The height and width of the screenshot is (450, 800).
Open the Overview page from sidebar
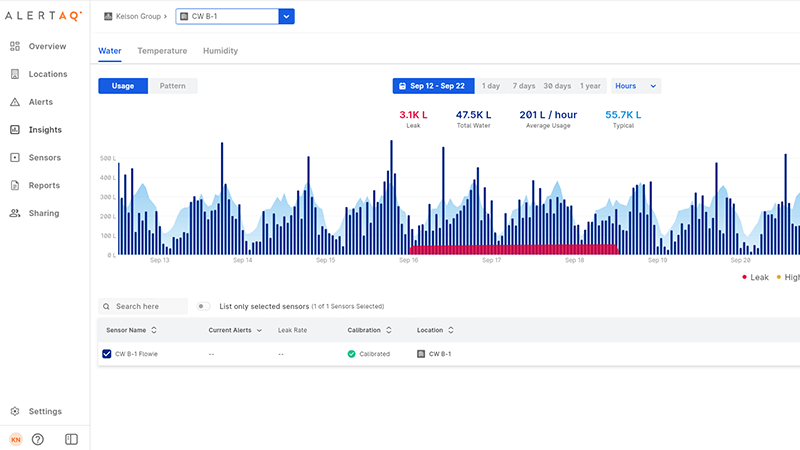click(38, 46)
